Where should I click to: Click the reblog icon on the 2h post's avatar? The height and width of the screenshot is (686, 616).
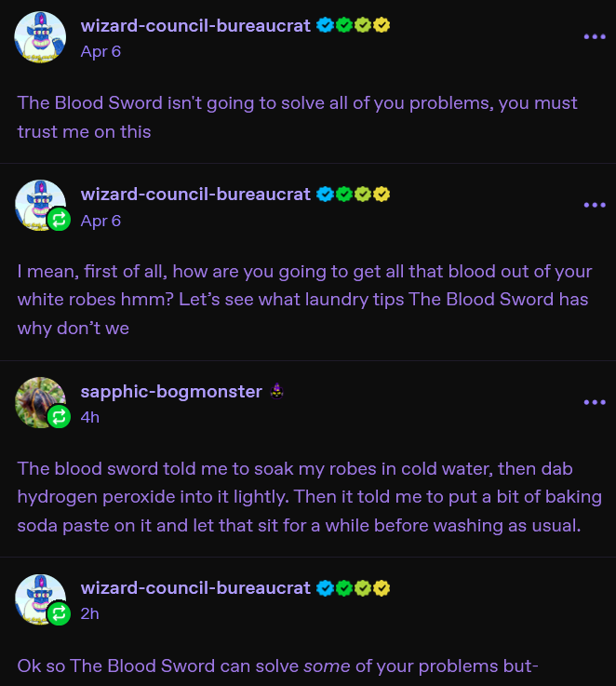click(59, 613)
